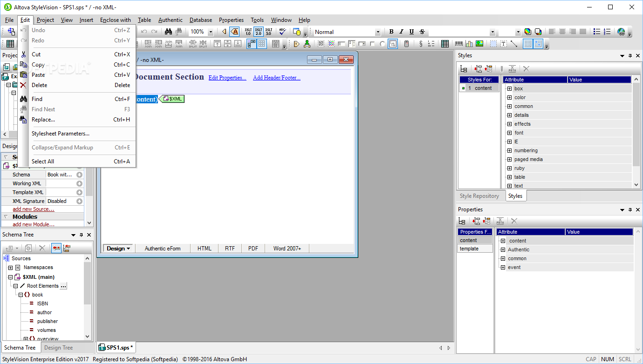Click the insert chart icon

point(469,44)
